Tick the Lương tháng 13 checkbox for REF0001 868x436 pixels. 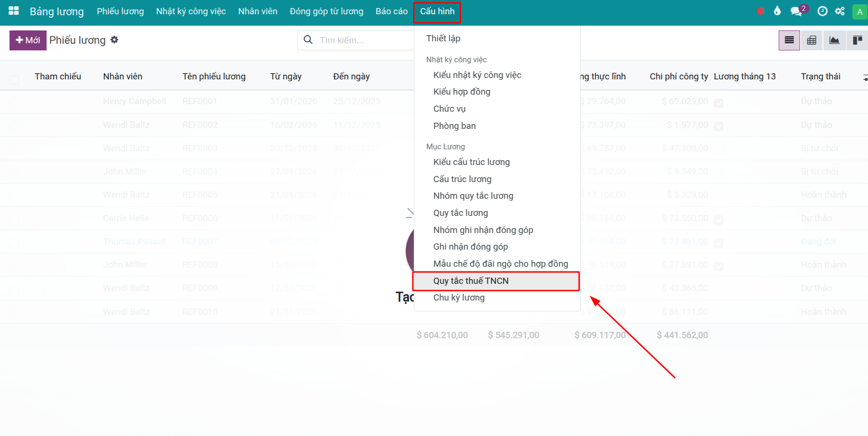719,103
